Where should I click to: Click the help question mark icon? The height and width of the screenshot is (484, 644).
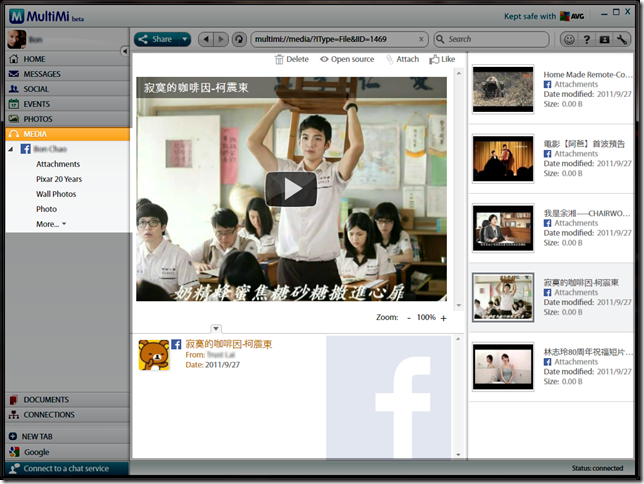[588, 40]
